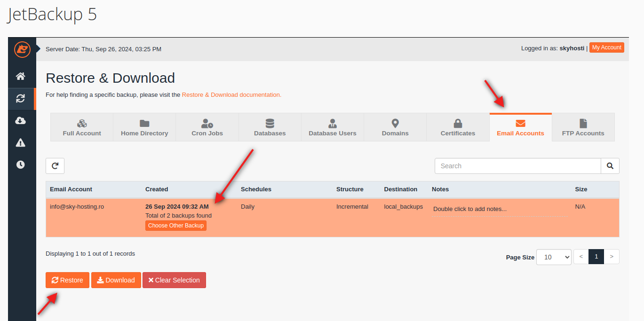Screen dimensions: 644x321
Task: Go to previous page arrow
Action: click(x=581, y=257)
